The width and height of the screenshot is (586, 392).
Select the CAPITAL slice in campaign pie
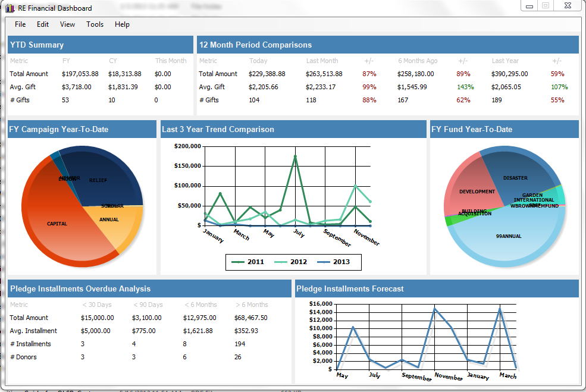pos(56,224)
